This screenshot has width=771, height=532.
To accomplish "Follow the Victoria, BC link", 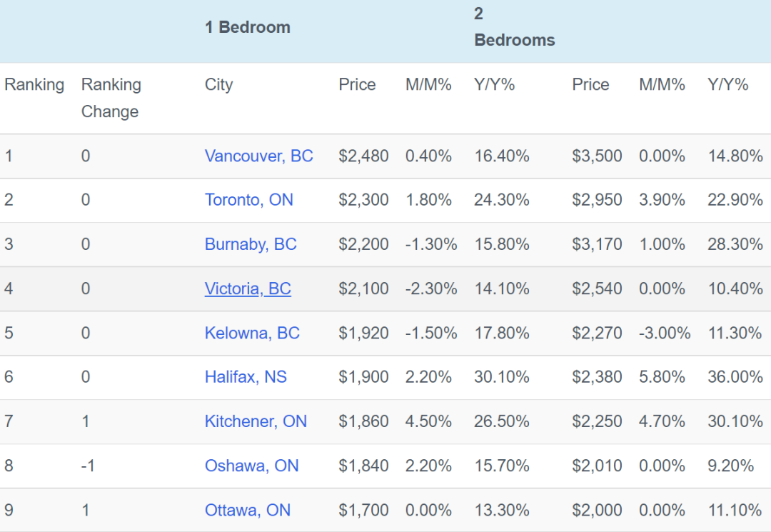I will click(x=248, y=288).
